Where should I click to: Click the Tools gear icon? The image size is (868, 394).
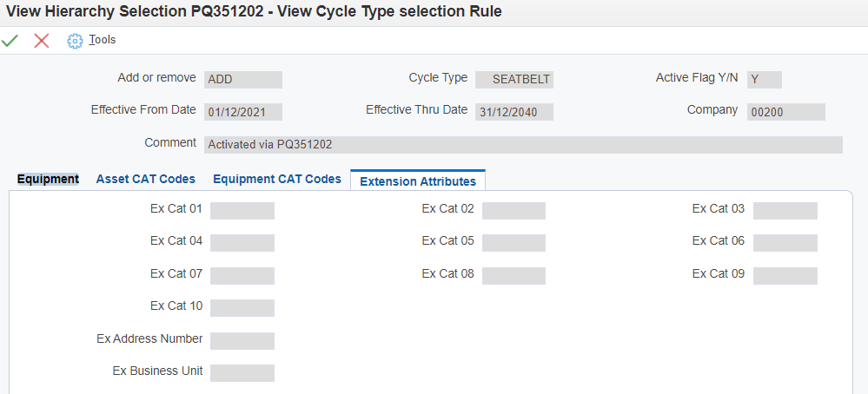(75, 41)
